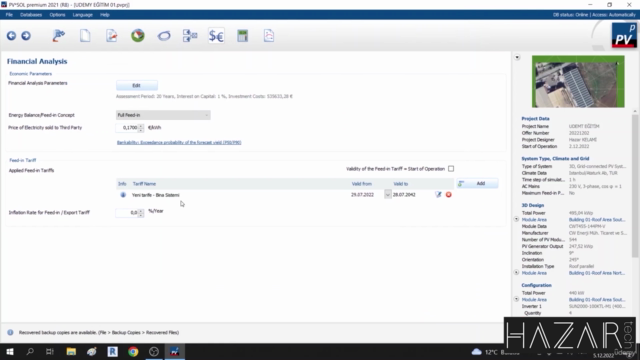Add a new feed-in tariff
640x360 pixels.
(x=477, y=184)
